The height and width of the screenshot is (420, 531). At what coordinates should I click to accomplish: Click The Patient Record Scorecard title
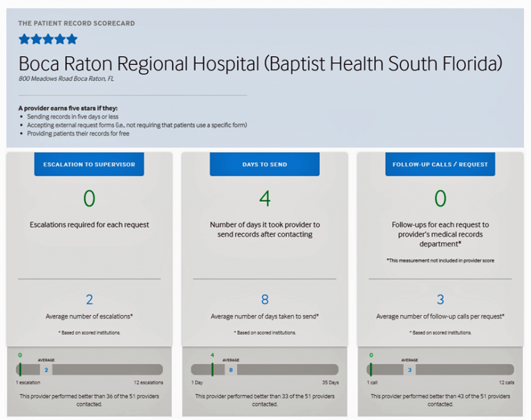tap(77, 23)
